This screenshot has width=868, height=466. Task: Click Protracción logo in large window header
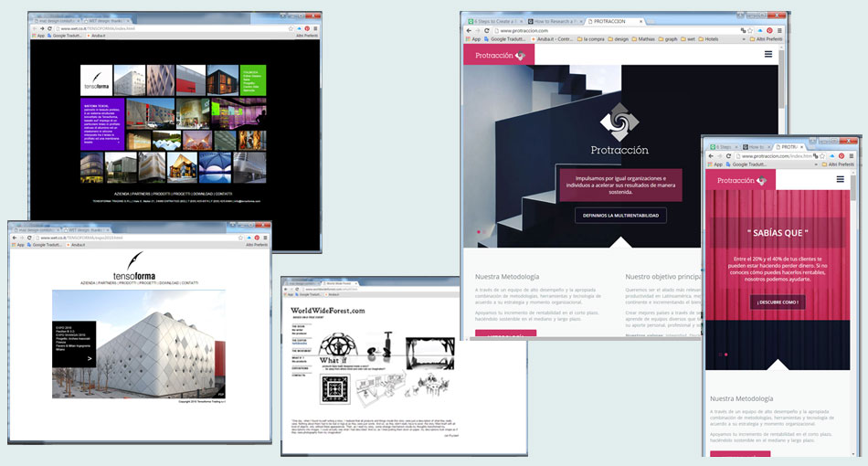pos(500,56)
